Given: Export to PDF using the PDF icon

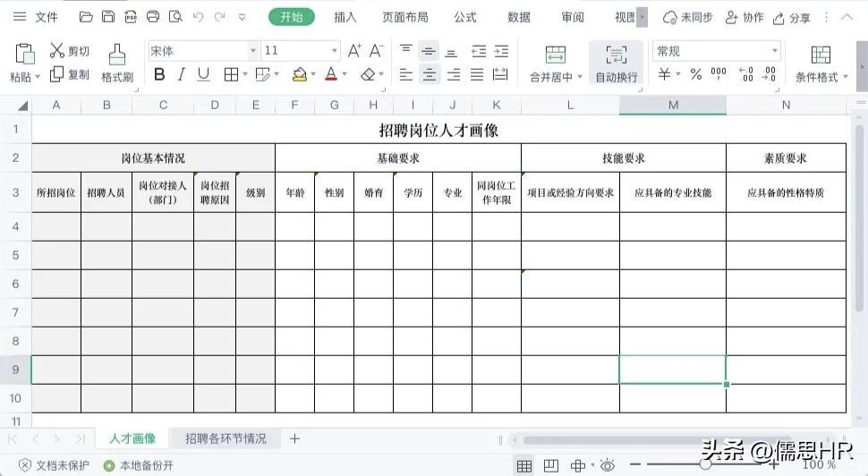Looking at the screenshot, I should [131, 17].
